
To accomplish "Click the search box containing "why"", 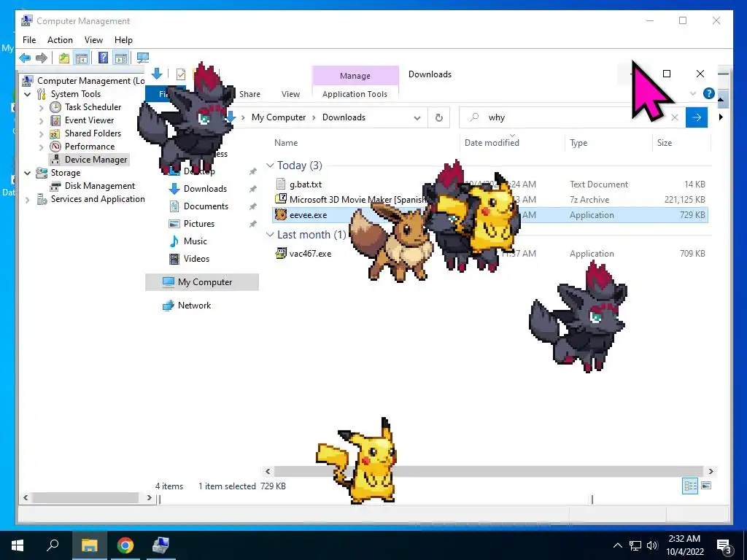I will (x=572, y=117).
